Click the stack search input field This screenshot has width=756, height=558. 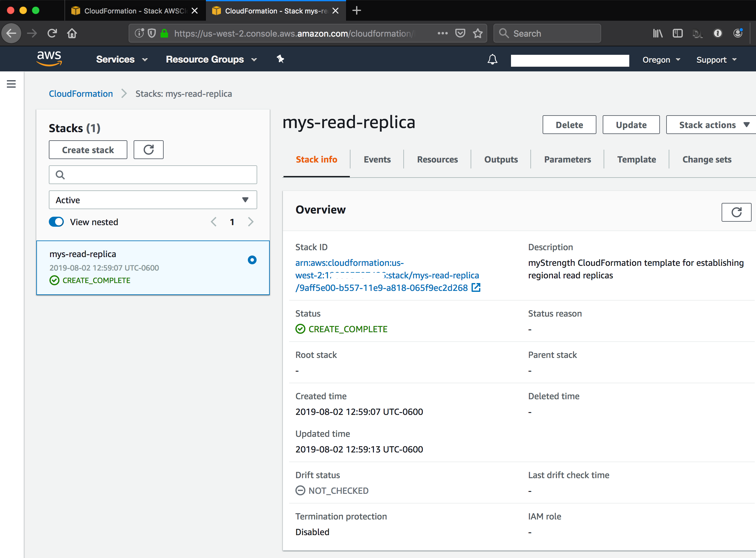(x=153, y=174)
